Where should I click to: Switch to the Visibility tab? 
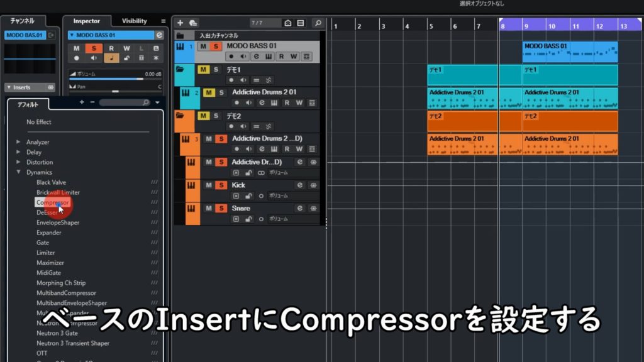(x=134, y=21)
